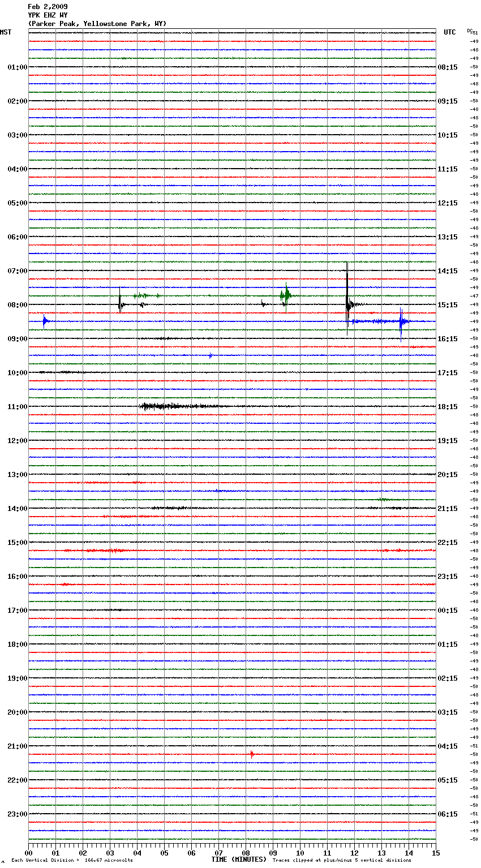
Task: Select the '01:00' MST hour label
Action: (18, 67)
